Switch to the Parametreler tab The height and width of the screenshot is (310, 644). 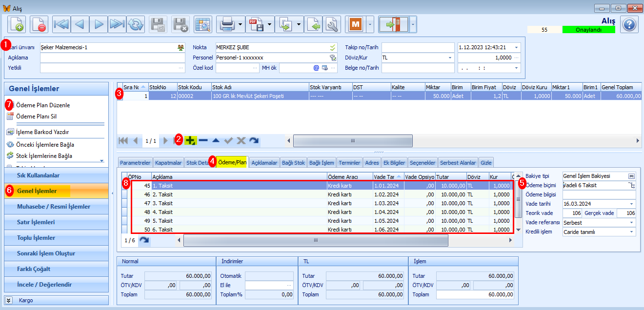click(135, 163)
